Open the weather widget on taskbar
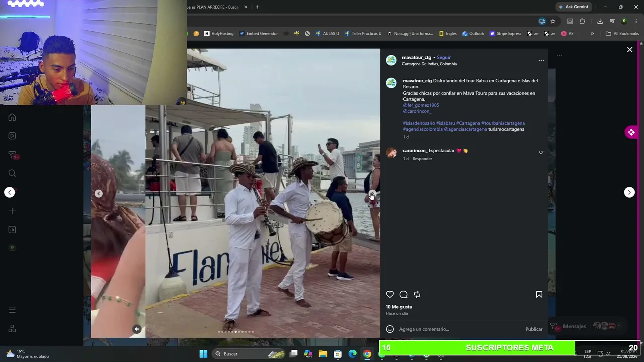Viewport: 644px width, 362px height. [28, 354]
